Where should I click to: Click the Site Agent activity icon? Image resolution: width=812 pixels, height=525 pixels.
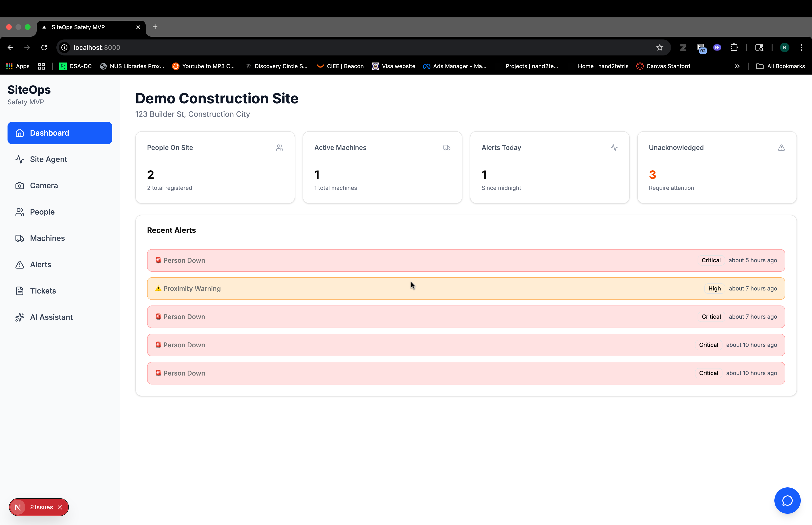(20, 159)
